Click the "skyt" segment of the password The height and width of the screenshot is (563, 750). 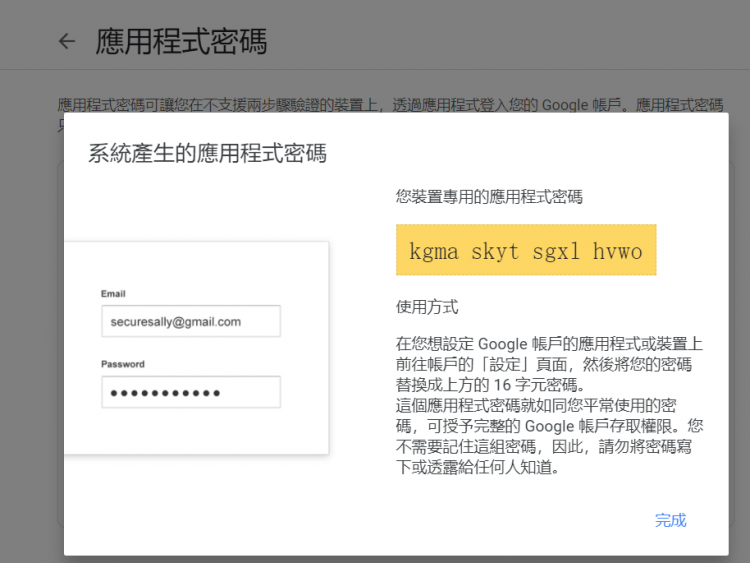click(495, 251)
